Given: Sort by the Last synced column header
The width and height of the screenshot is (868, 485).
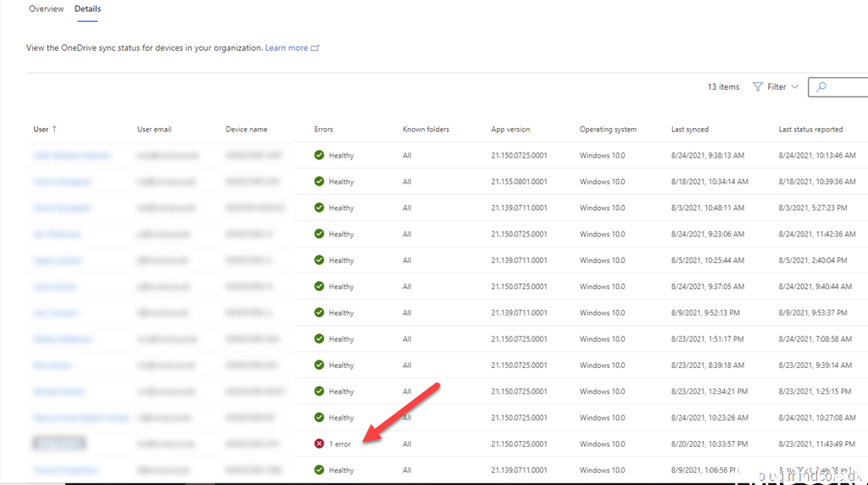Looking at the screenshot, I should [689, 129].
